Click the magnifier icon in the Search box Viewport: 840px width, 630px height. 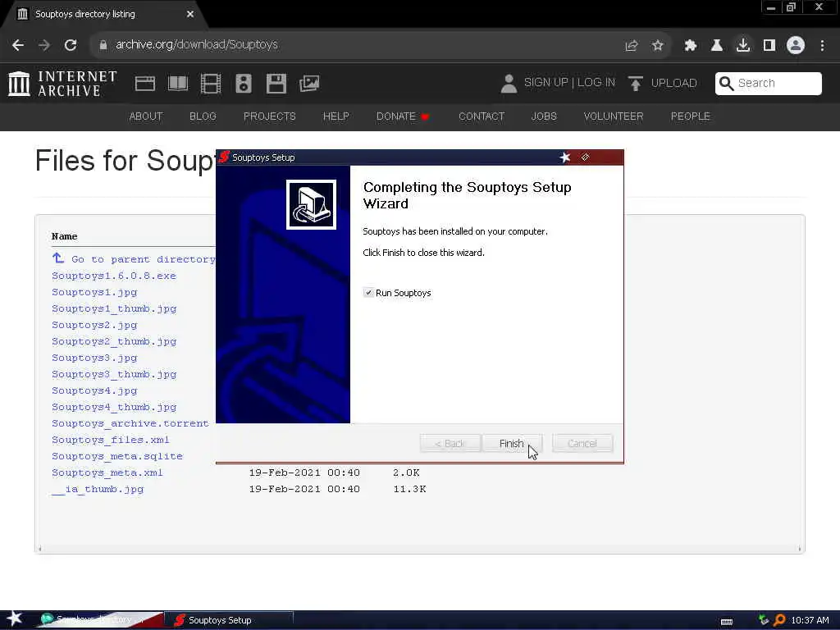[x=726, y=84]
